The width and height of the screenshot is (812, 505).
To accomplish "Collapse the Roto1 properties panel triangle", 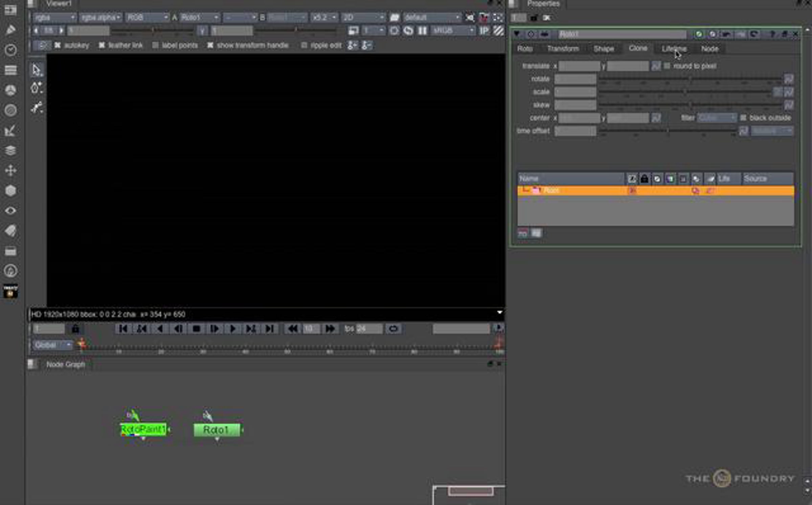I will 517,34.
